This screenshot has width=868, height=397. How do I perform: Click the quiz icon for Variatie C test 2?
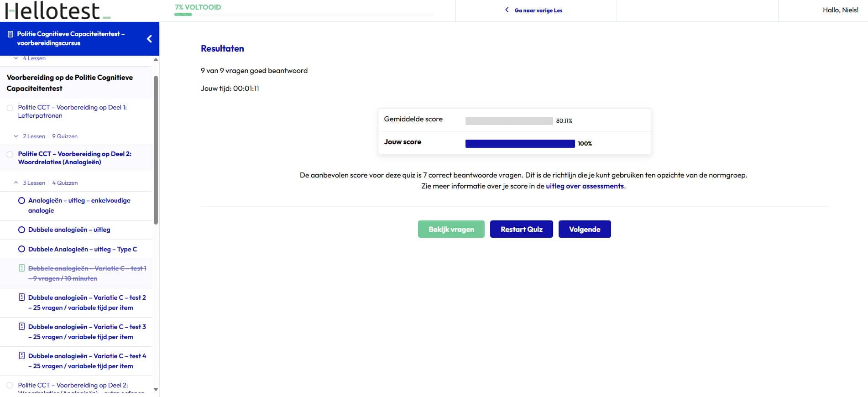[21, 297]
